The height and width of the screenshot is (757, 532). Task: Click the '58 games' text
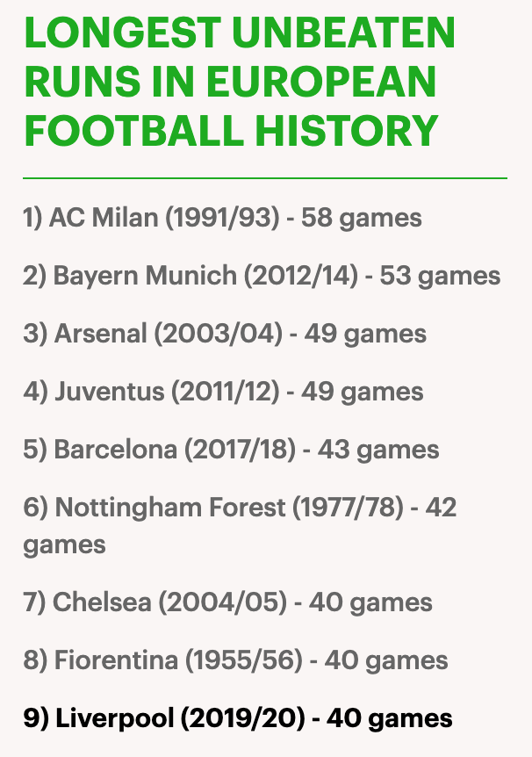[x=362, y=218]
